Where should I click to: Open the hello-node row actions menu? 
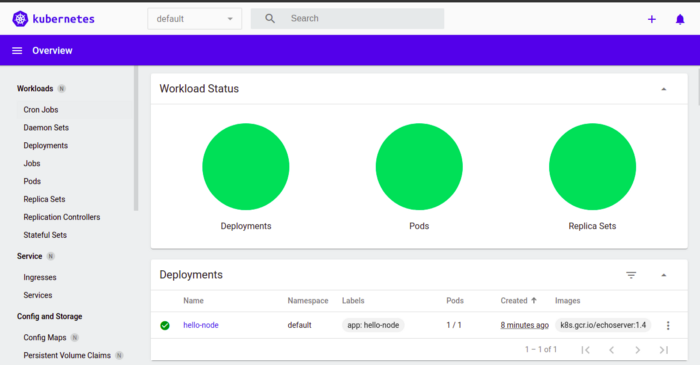click(668, 325)
